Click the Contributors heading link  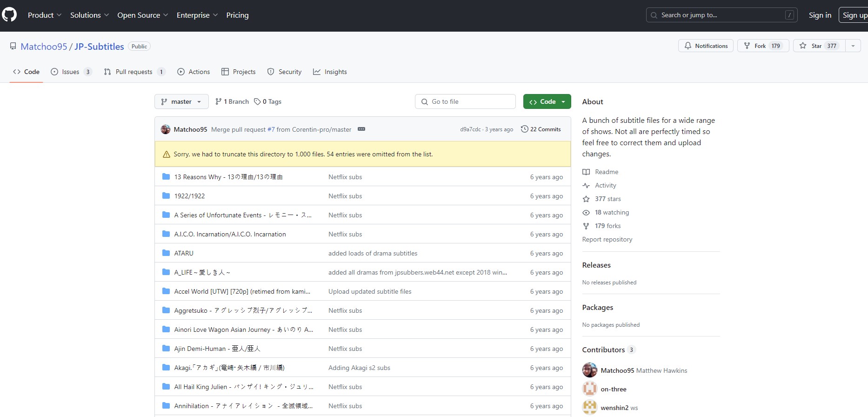coord(608,350)
